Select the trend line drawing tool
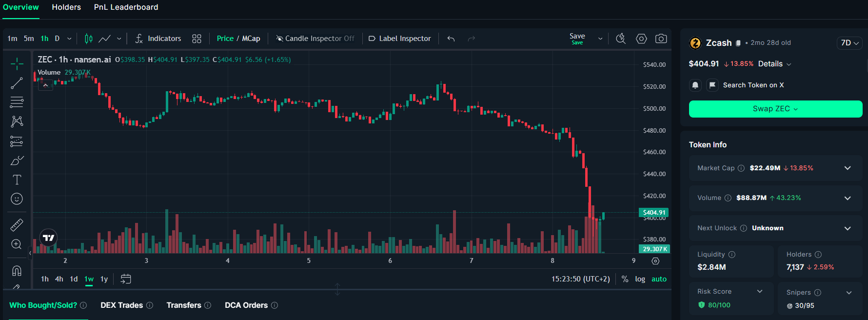Screen dimensions: 868x320 click(x=17, y=83)
